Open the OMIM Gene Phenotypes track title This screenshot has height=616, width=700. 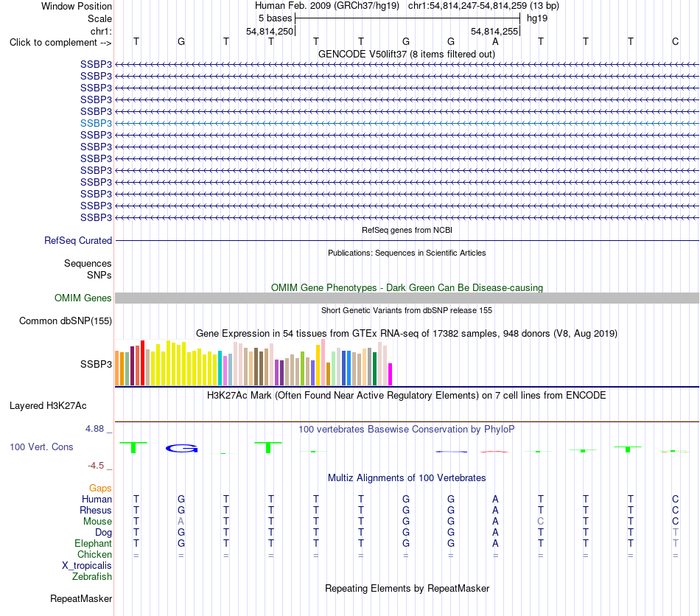(407, 287)
